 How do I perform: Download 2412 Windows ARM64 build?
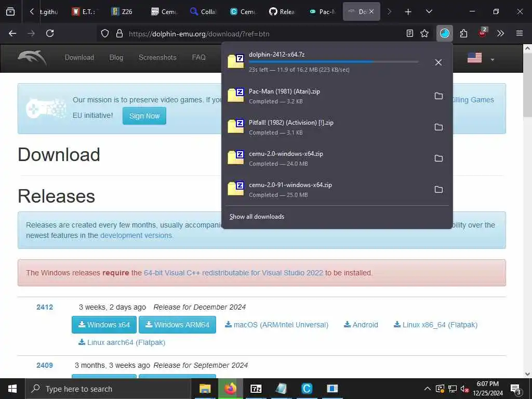pos(178,325)
